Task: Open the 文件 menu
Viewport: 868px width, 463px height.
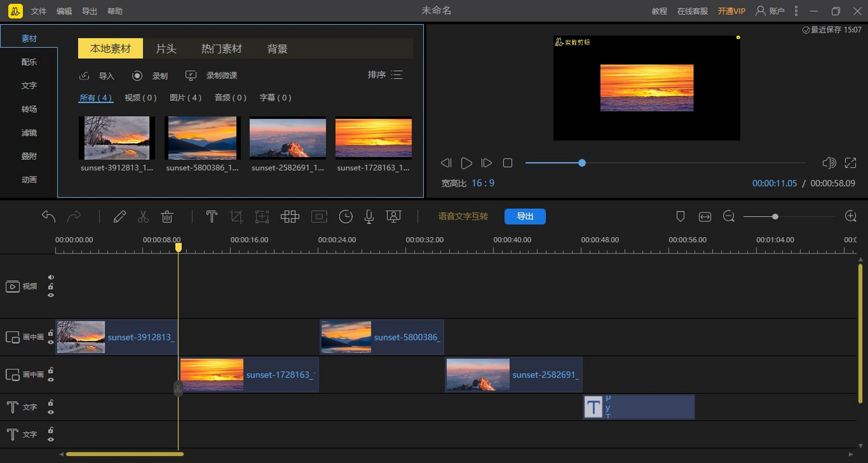Action: click(x=38, y=11)
